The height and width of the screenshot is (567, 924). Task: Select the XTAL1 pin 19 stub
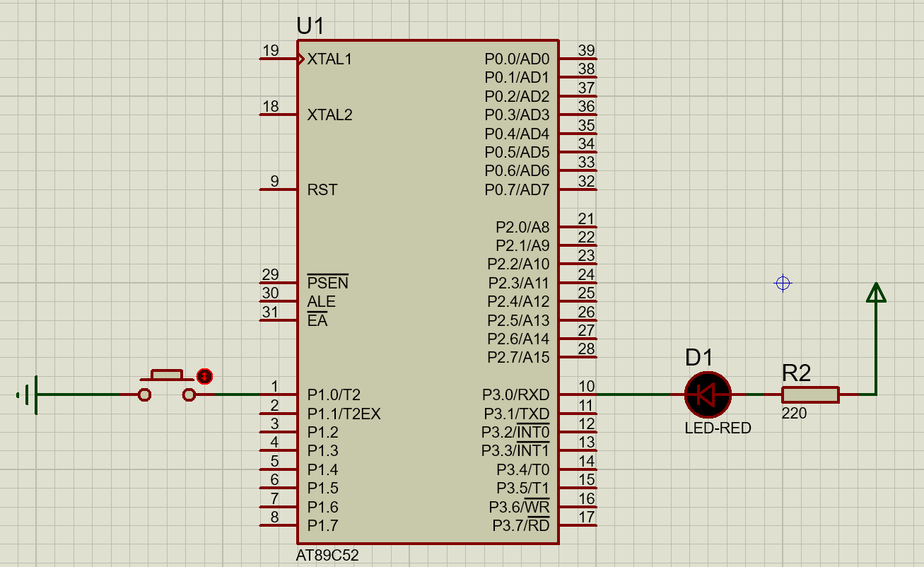(x=278, y=59)
